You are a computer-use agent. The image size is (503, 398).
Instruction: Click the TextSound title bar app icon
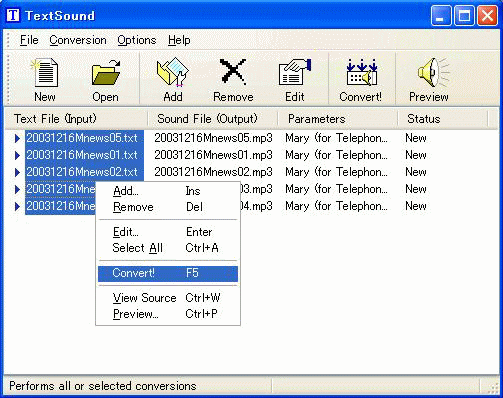pos(13,15)
